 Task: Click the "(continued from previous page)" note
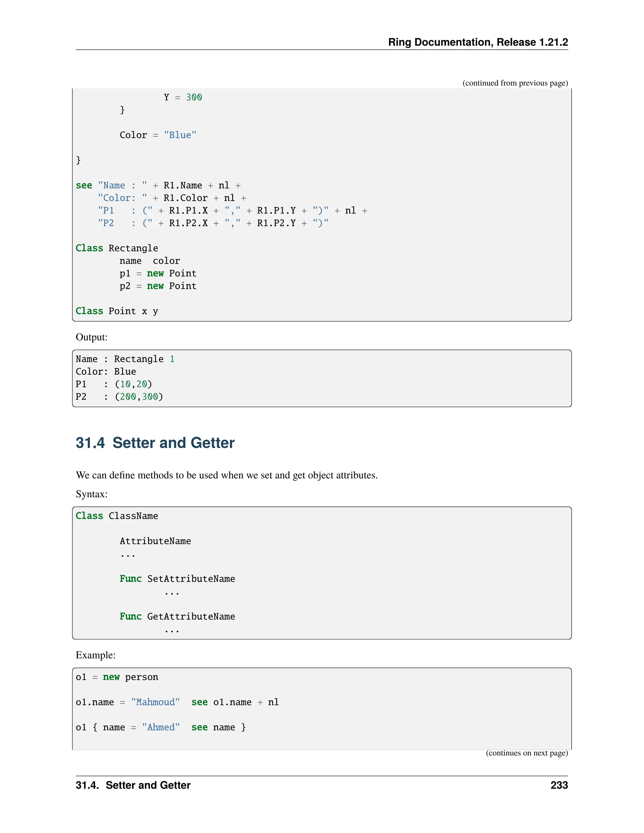click(515, 83)
